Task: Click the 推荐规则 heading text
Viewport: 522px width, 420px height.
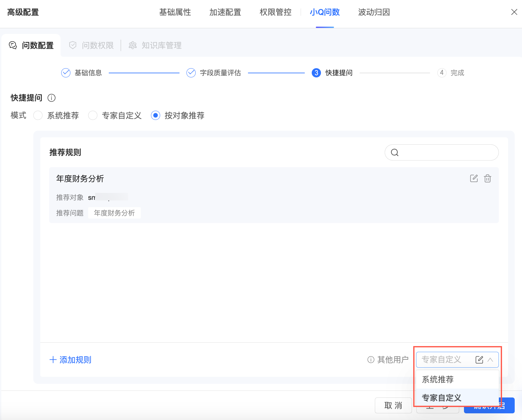Action: tap(65, 153)
